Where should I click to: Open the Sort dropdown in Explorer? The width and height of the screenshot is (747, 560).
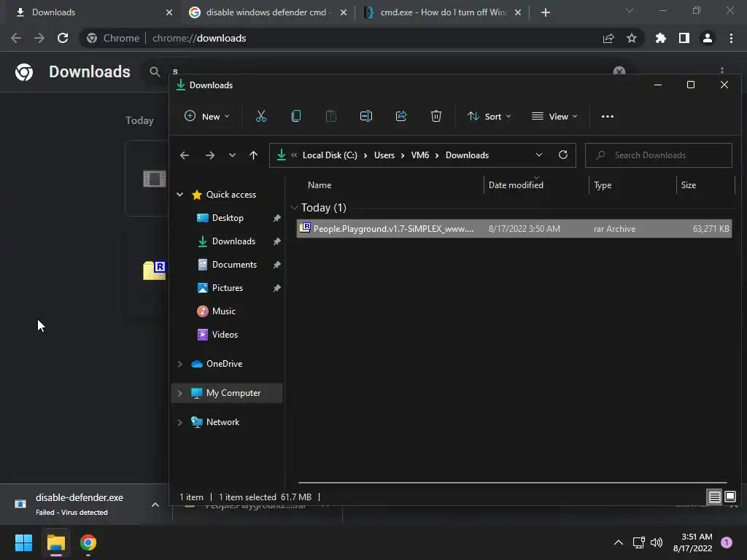point(489,116)
